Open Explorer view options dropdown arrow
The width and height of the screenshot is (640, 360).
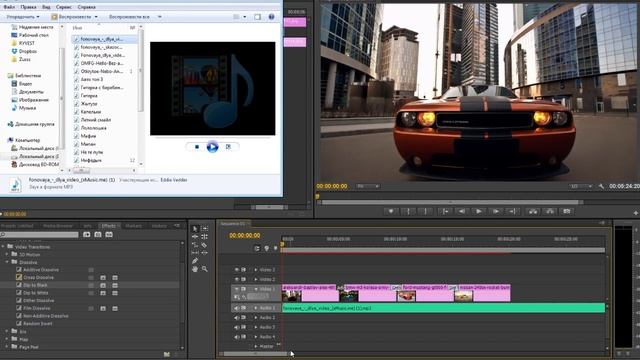(x=244, y=17)
